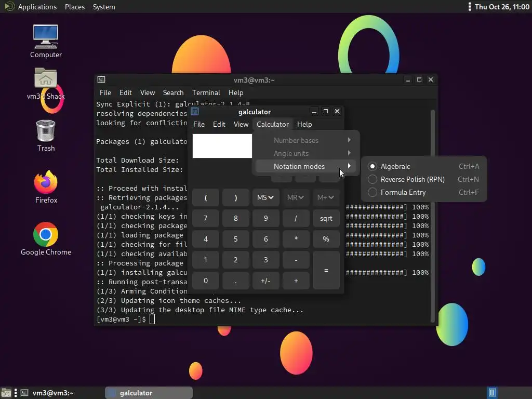Open the Trash desktop icon
The height and width of the screenshot is (399, 532).
[46, 136]
